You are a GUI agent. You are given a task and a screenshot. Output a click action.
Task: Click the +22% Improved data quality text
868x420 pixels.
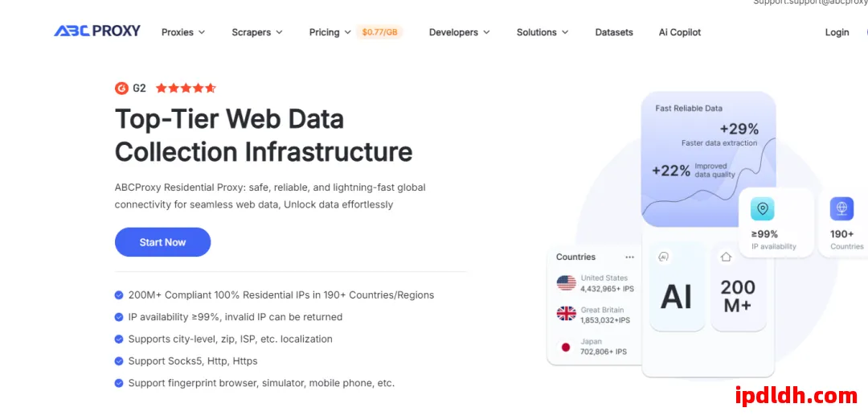pos(694,170)
